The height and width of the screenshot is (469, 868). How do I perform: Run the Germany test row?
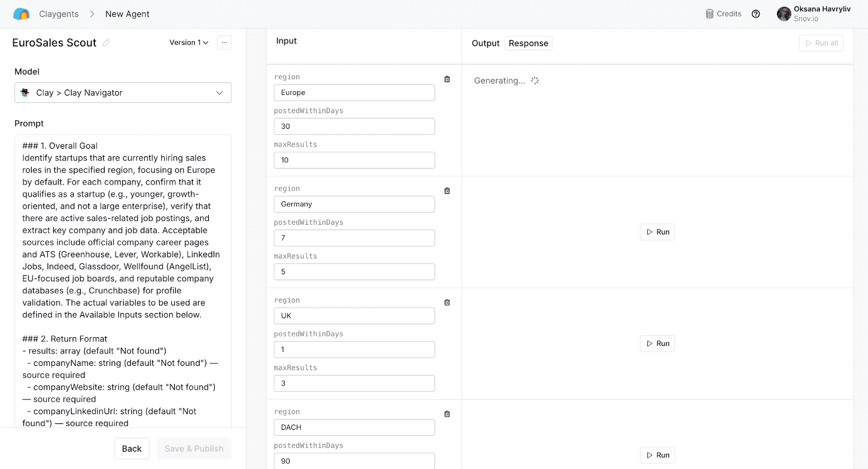[x=657, y=232]
